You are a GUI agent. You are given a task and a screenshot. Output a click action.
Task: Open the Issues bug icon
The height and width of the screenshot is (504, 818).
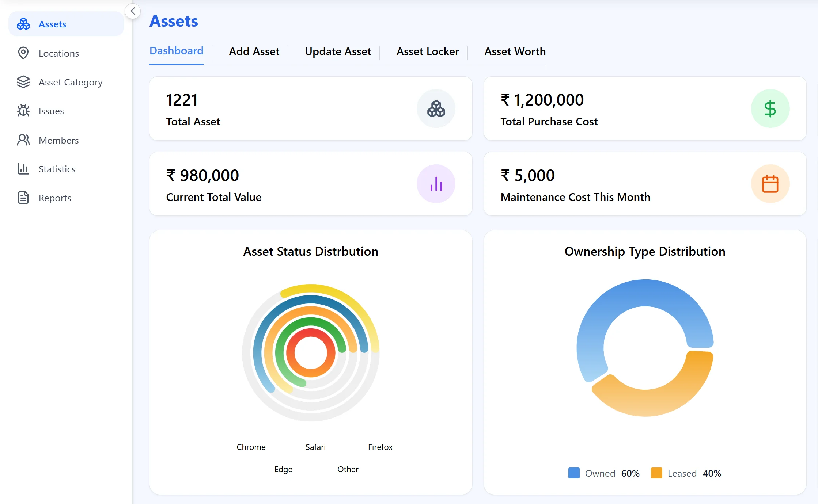coord(23,111)
